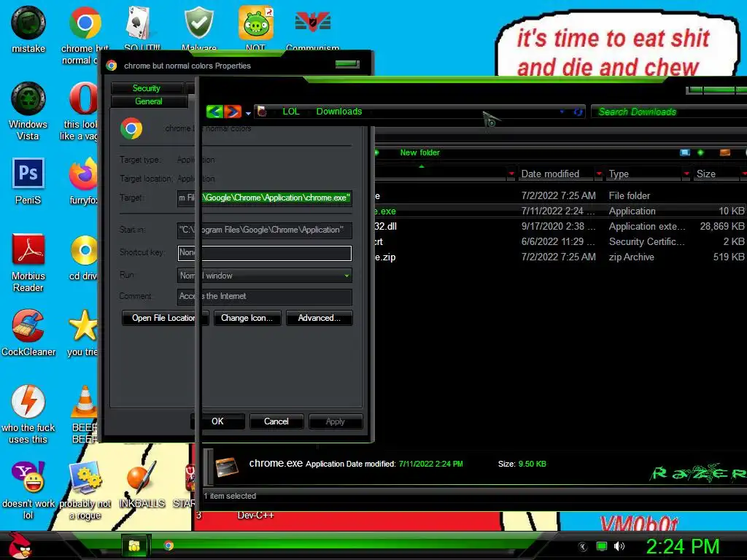
Task: Click the Explorer orange forward arrow
Action: point(233,112)
